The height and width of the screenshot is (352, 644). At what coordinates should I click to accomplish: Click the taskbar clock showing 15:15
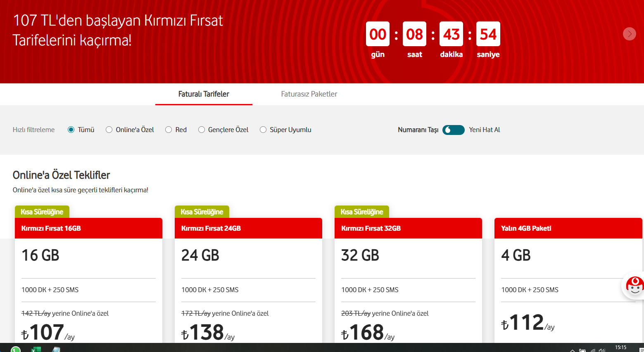click(x=620, y=347)
